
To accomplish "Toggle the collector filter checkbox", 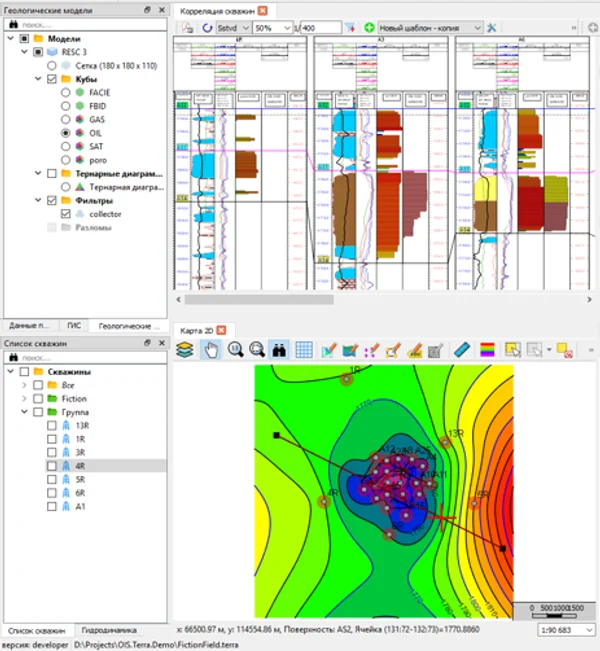I will click(66, 214).
